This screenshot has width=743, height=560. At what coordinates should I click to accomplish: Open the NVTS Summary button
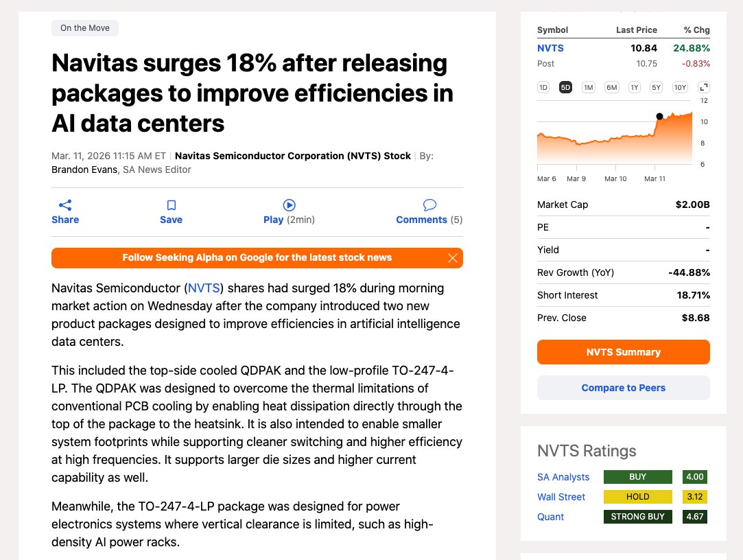623,352
